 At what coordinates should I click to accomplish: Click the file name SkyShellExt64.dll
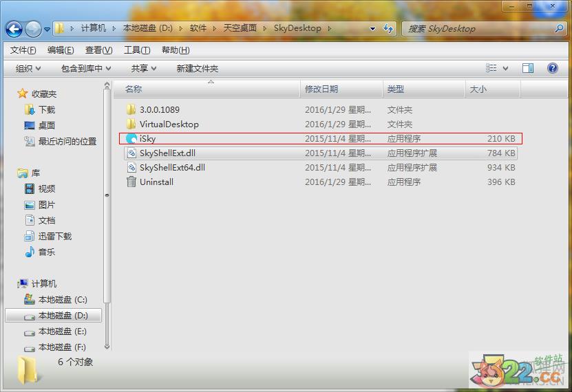(x=172, y=168)
